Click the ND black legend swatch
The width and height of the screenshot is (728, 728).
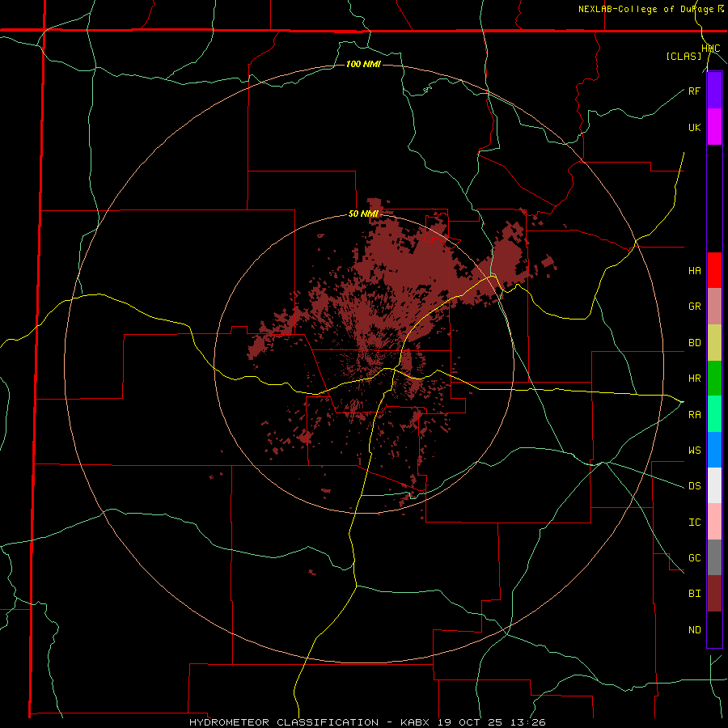[714, 629]
